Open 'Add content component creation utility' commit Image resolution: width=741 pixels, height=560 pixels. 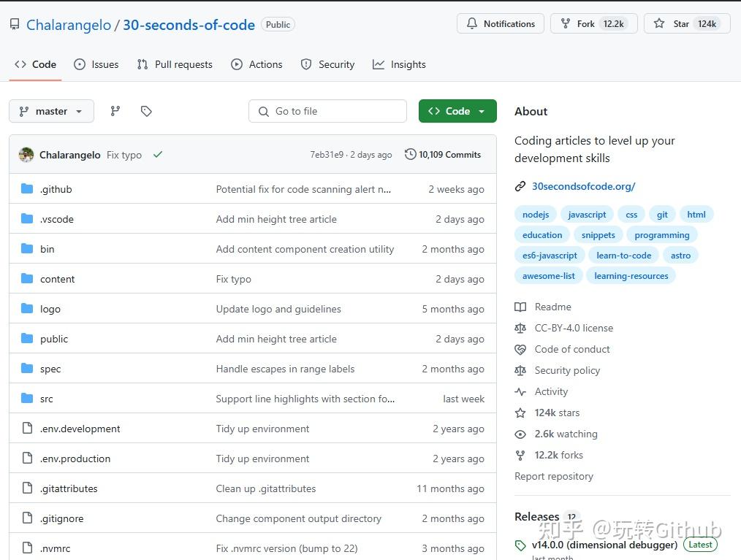point(305,249)
